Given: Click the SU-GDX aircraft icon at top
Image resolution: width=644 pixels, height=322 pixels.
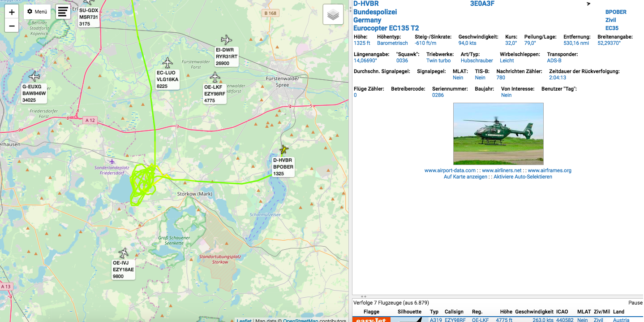Looking at the screenshot, I should coord(89,2).
